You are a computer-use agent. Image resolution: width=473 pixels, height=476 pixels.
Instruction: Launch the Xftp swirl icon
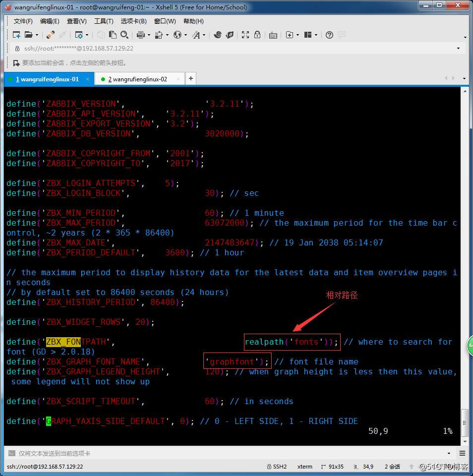click(217, 35)
